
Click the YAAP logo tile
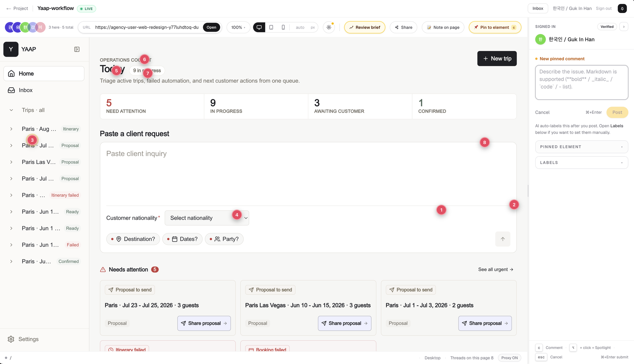pos(11,49)
